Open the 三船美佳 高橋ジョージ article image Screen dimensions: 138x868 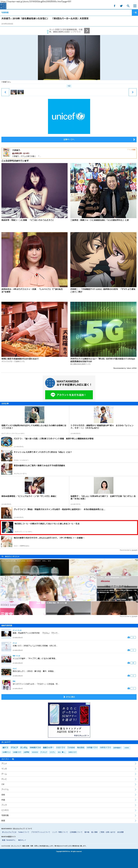click(103, 190)
